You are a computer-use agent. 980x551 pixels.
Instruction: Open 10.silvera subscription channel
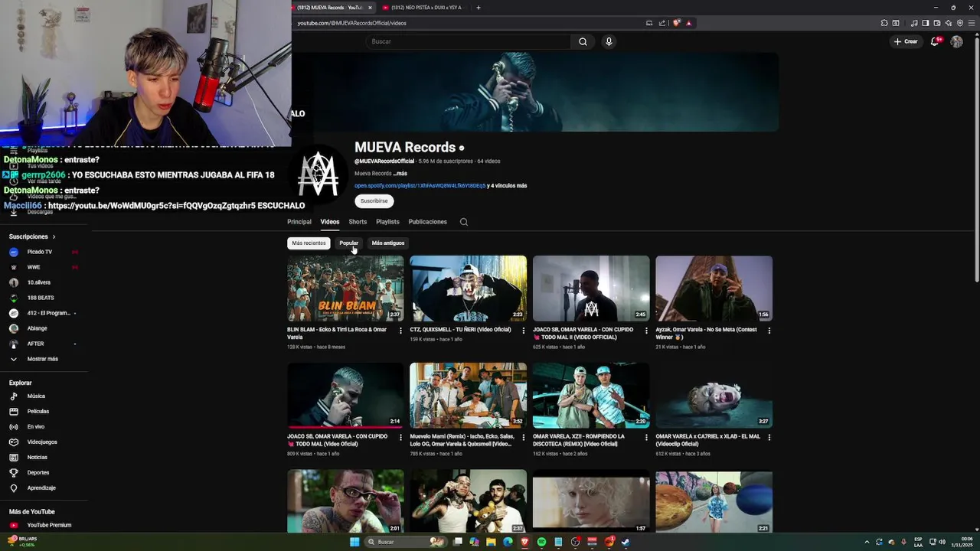click(38, 282)
